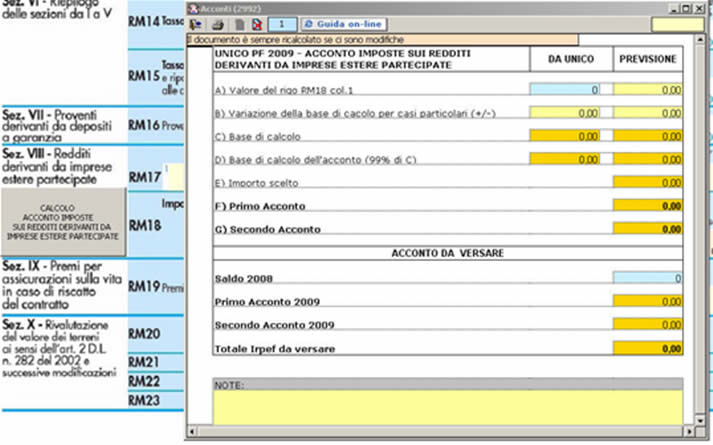Click the RM17 yellow field on the form
Image resolution: width=713 pixels, height=445 pixels.
[175, 177]
